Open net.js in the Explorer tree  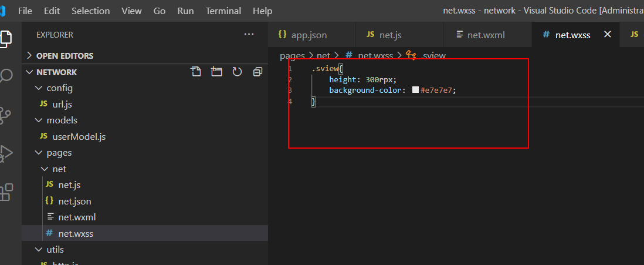coord(144,185)
